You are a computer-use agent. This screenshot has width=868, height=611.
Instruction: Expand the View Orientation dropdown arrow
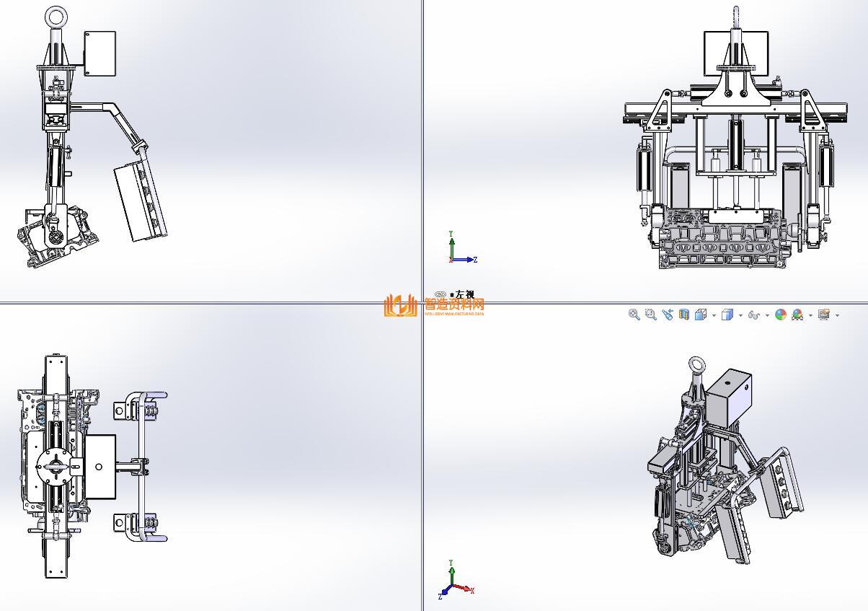714,315
